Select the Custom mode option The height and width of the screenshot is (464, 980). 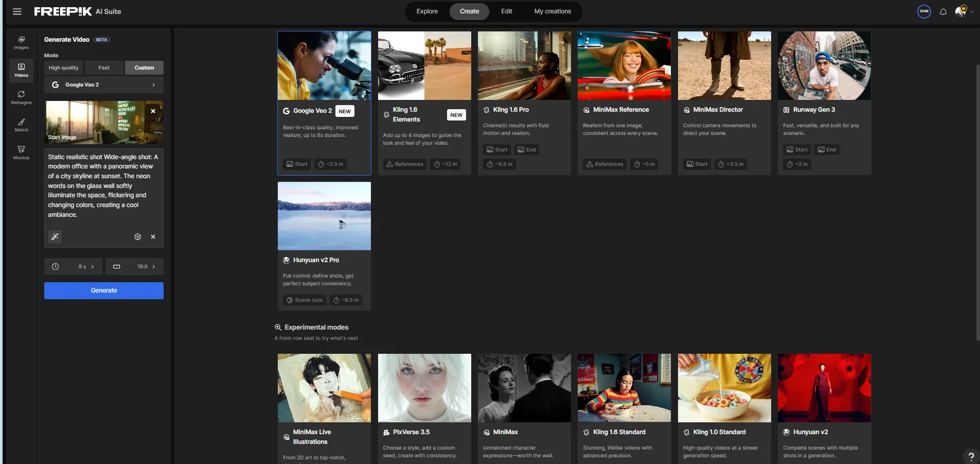click(144, 68)
